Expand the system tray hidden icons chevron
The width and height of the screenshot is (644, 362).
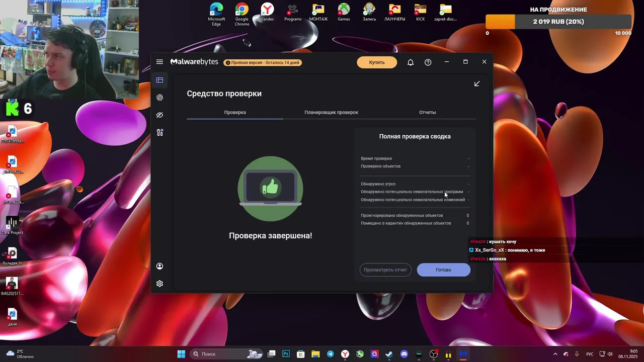pyautogui.click(x=555, y=354)
